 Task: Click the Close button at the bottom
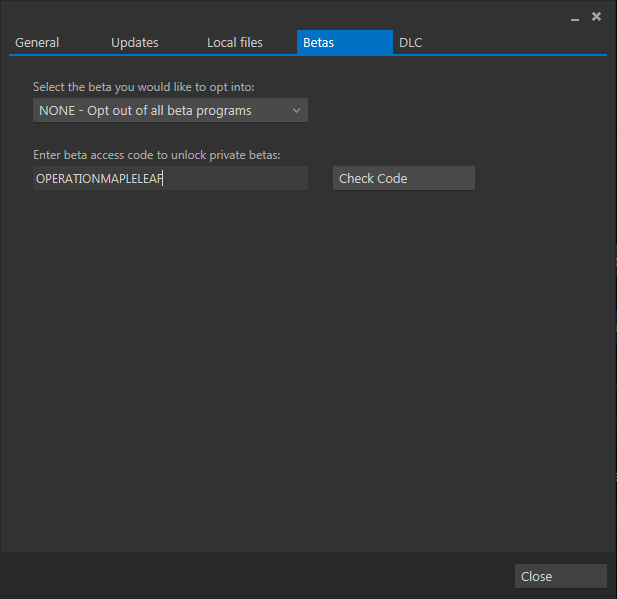click(x=560, y=576)
